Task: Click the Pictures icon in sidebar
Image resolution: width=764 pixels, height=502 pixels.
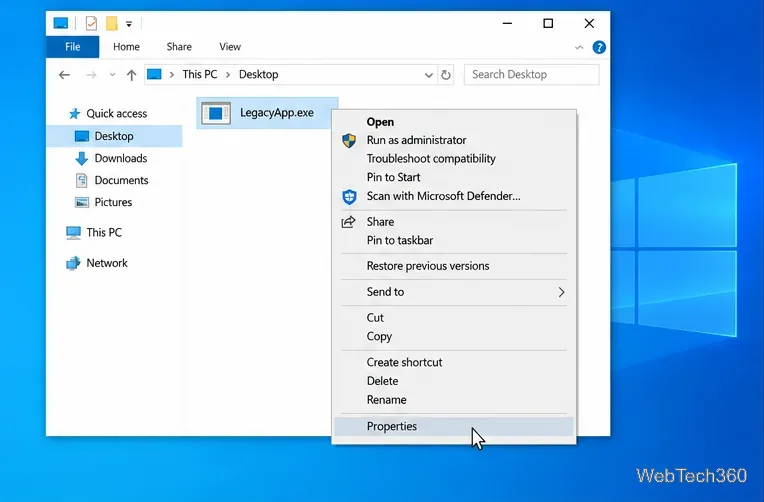Action: pos(81,202)
